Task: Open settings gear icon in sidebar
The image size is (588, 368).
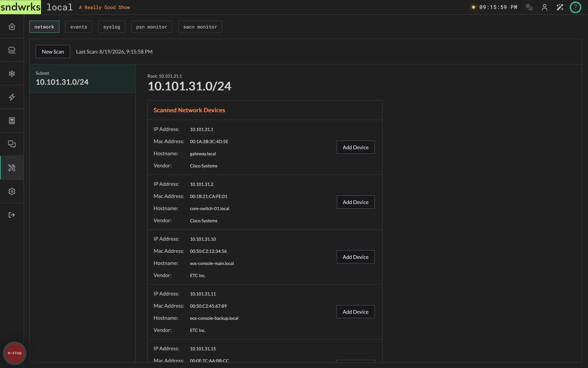Action: [12, 191]
